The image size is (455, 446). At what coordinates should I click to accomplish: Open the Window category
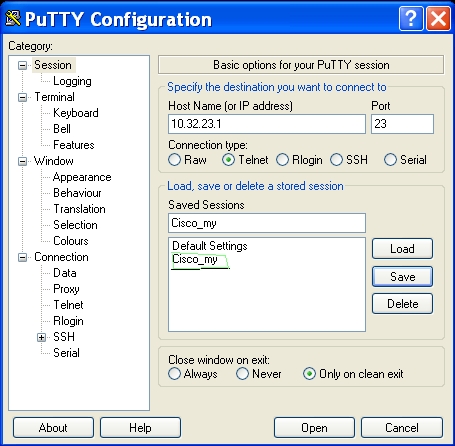[x=54, y=161]
